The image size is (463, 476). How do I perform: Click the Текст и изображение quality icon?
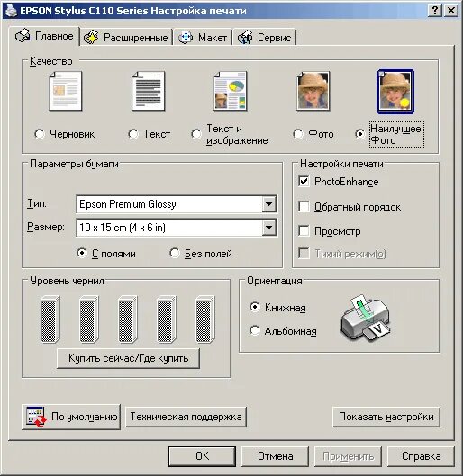231,91
